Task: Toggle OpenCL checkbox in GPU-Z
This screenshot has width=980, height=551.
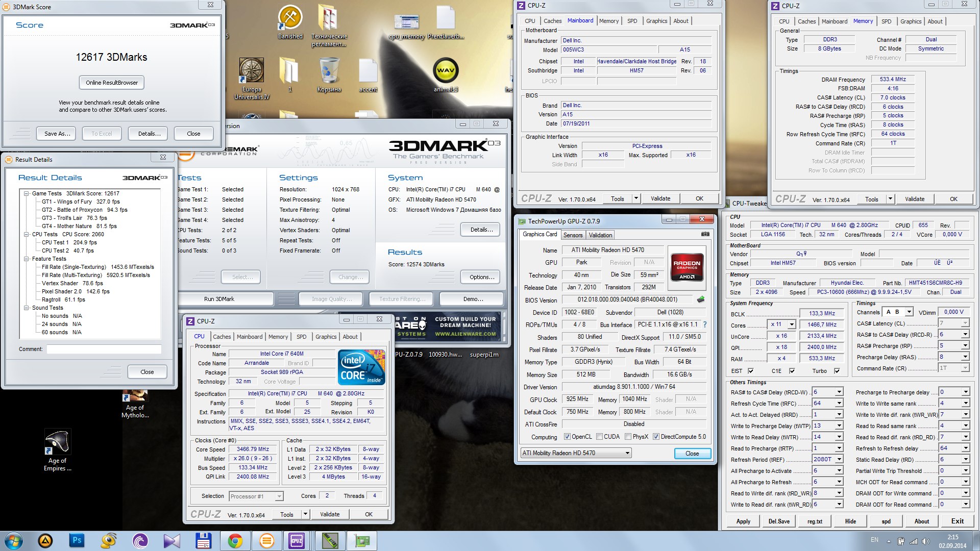Action: [567, 437]
